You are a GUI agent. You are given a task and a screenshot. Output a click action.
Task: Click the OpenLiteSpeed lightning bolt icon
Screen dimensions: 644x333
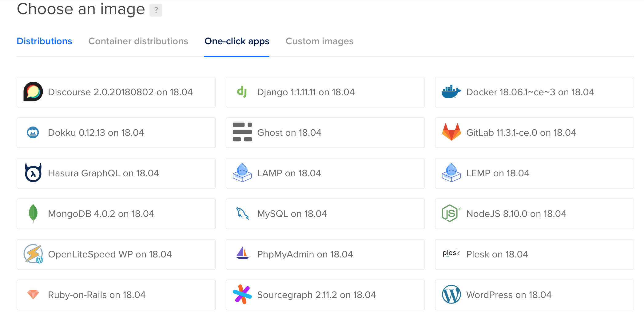[x=33, y=254]
